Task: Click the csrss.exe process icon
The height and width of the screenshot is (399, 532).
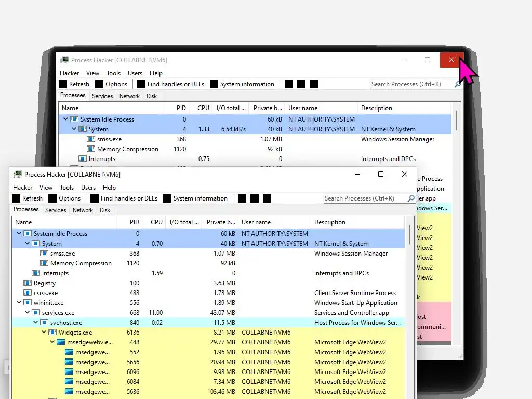Action: click(x=28, y=293)
